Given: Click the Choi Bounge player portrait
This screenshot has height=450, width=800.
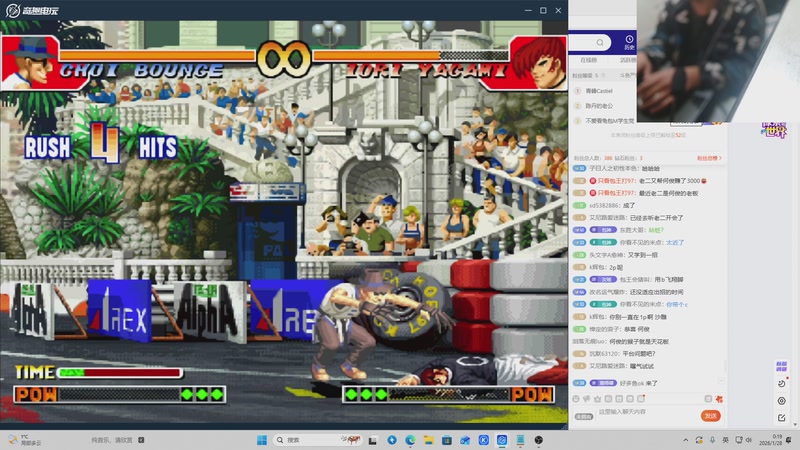Looking at the screenshot, I should (31, 62).
